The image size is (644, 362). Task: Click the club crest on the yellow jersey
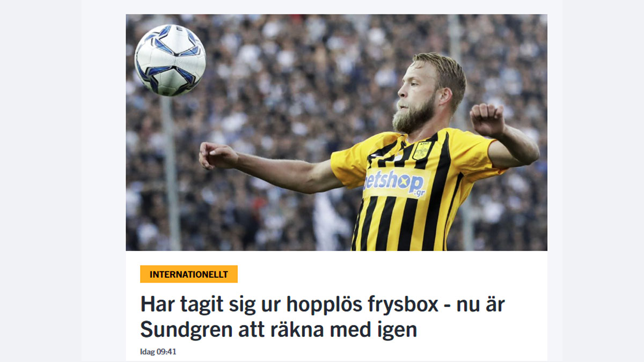421,150
